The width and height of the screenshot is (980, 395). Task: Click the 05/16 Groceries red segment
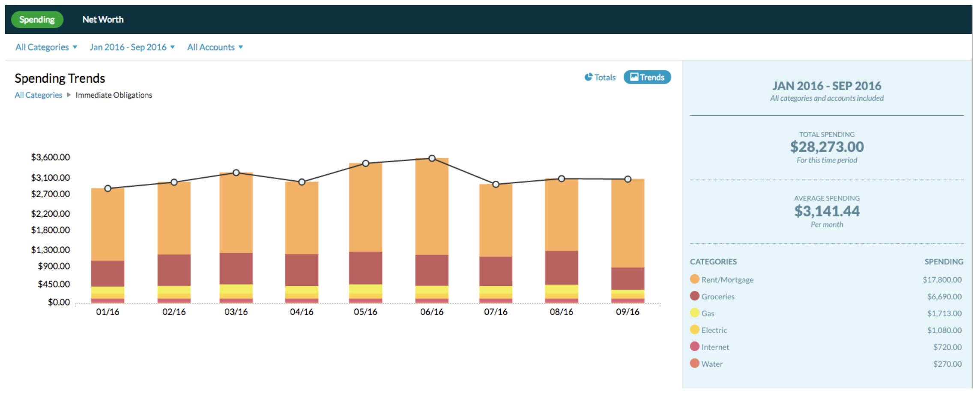point(366,268)
